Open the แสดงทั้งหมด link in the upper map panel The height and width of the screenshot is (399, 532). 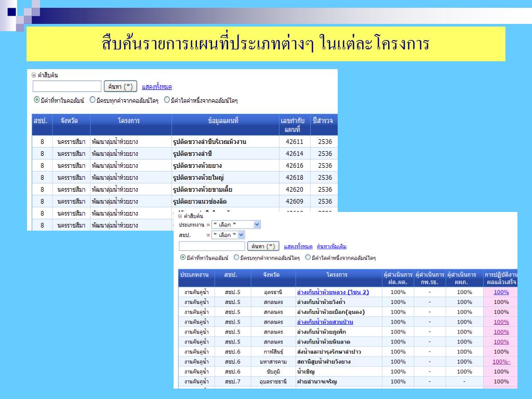[157, 87]
